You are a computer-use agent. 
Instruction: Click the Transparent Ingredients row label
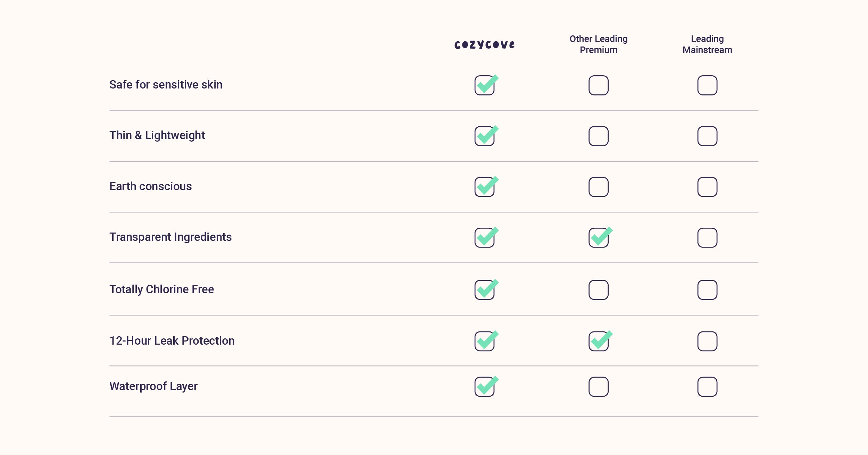(170, 237)
